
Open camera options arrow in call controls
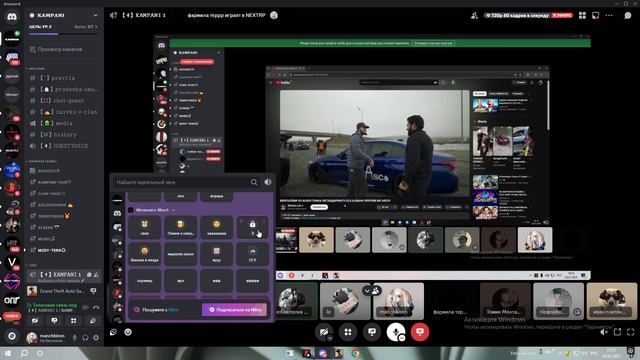tap(330, 338)
